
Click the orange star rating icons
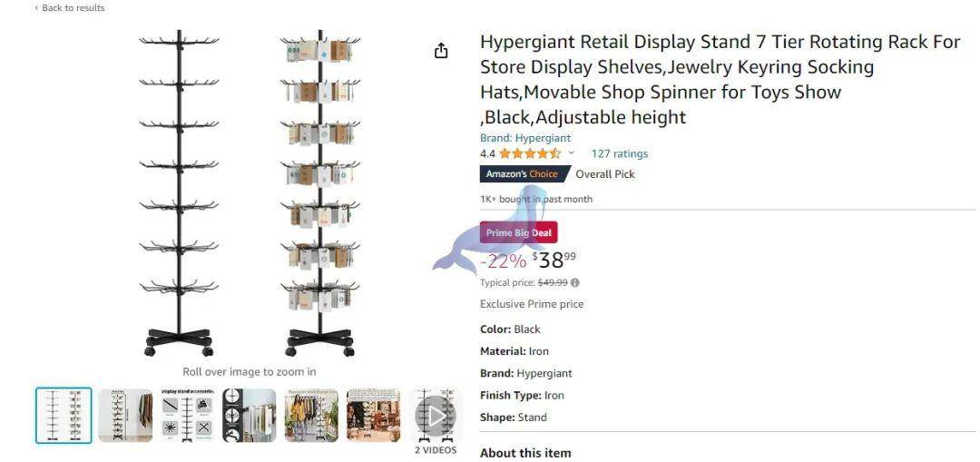click(530, 153)
